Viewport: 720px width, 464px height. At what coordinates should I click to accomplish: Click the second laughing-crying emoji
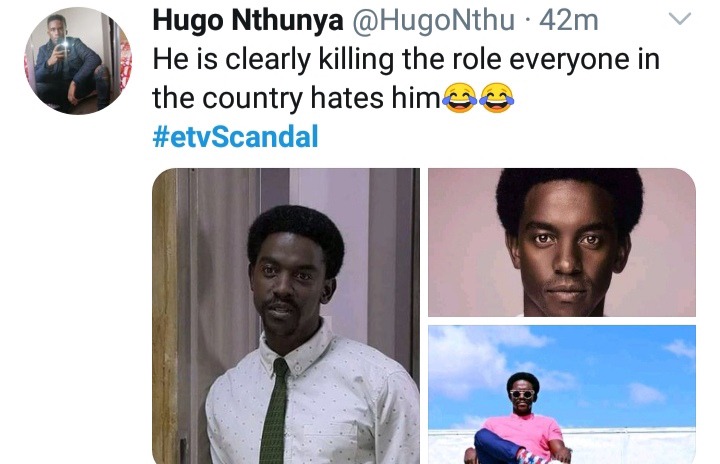(x=496, y=98)
